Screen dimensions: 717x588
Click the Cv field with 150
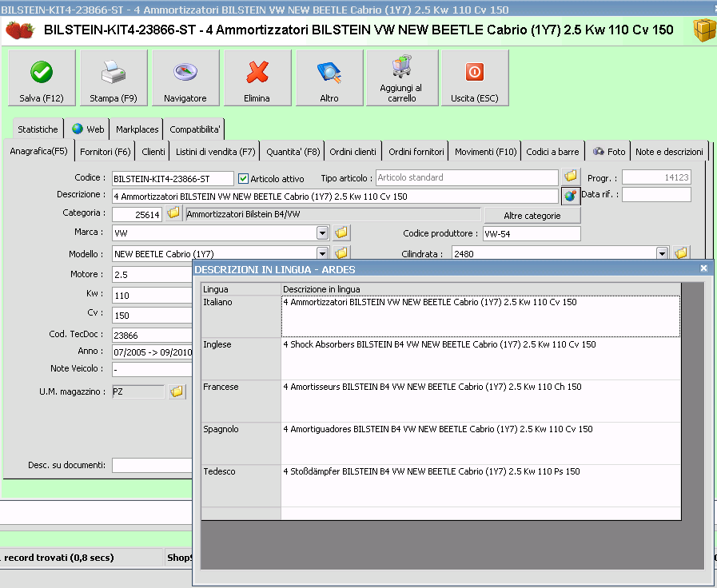point(152,316)
